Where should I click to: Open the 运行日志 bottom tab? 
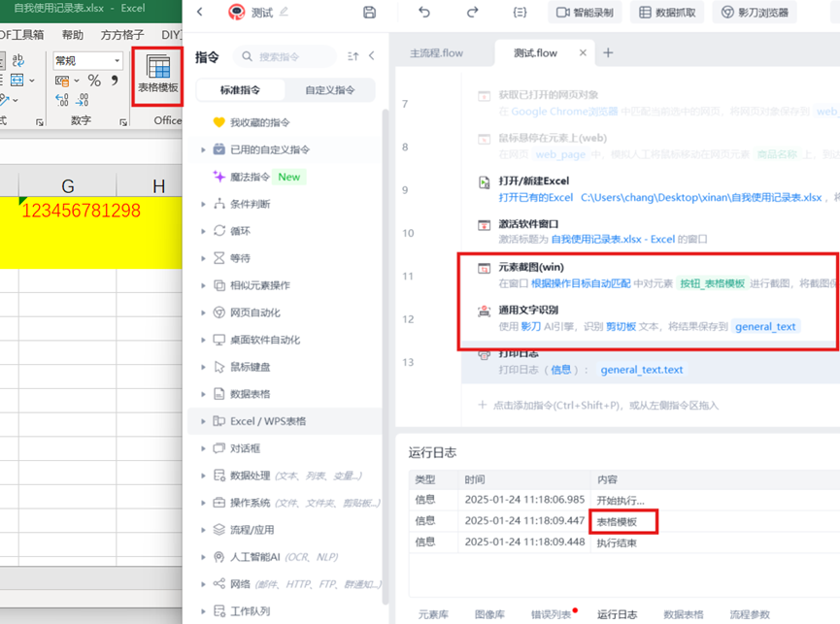(x=618, y=614)
